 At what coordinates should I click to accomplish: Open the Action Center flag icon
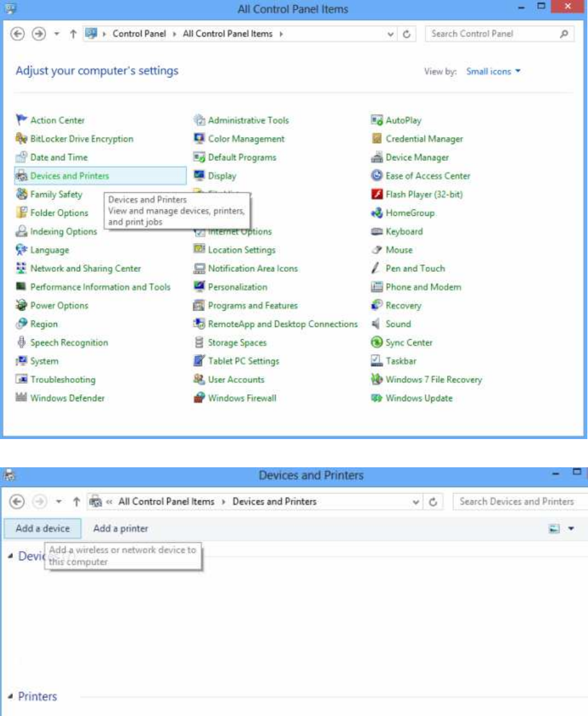(21, 120)
